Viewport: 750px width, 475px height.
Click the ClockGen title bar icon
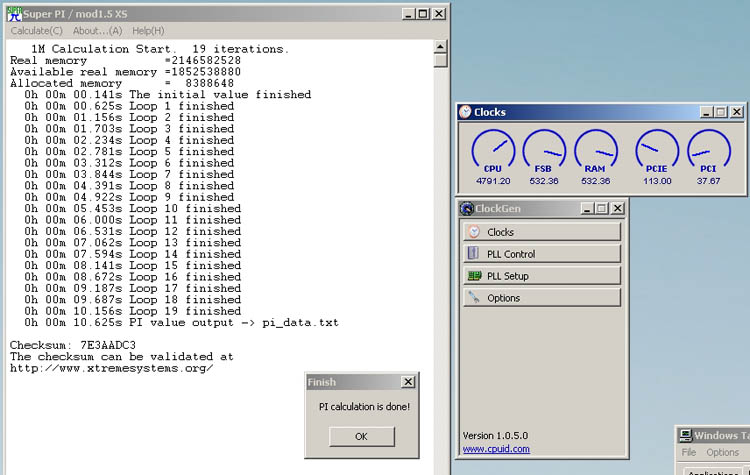pos(467,209)
